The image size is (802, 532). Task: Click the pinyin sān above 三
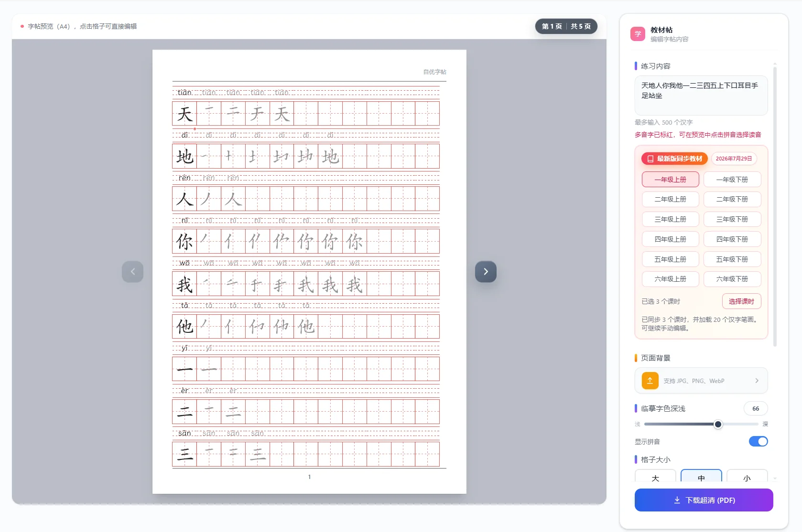pyautogui.click(x=184, y=433)
